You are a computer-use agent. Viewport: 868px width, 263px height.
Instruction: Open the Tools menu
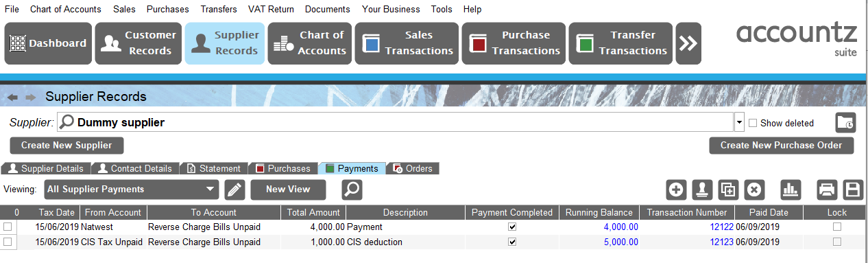442,9
